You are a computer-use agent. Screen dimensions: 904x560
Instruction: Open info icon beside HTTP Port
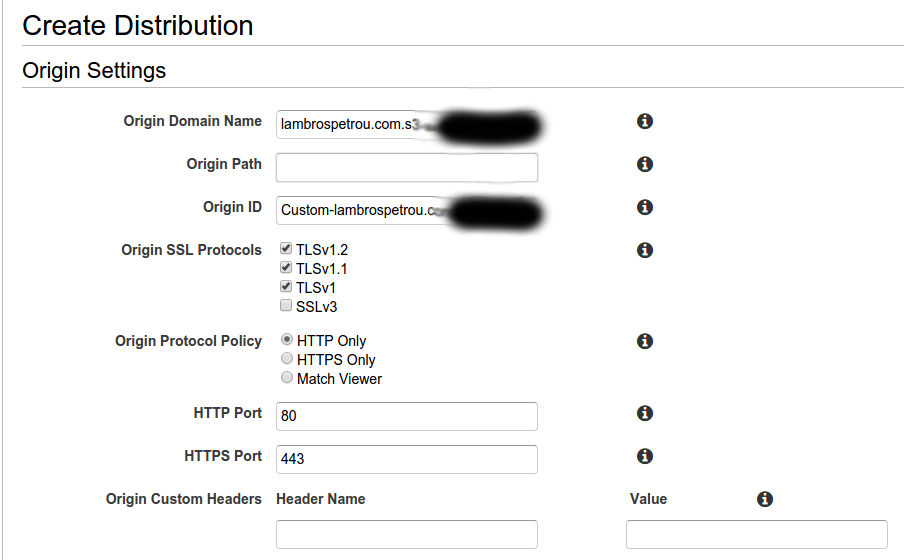(x=645, y=413)
